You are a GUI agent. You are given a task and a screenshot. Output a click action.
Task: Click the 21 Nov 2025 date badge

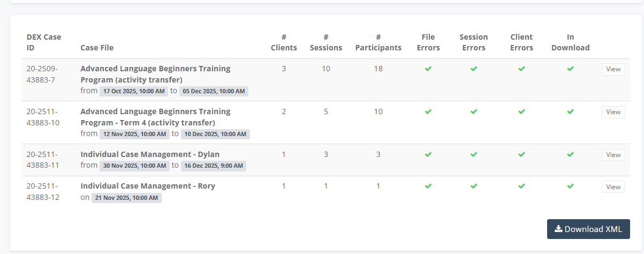(x=126, y=198)
